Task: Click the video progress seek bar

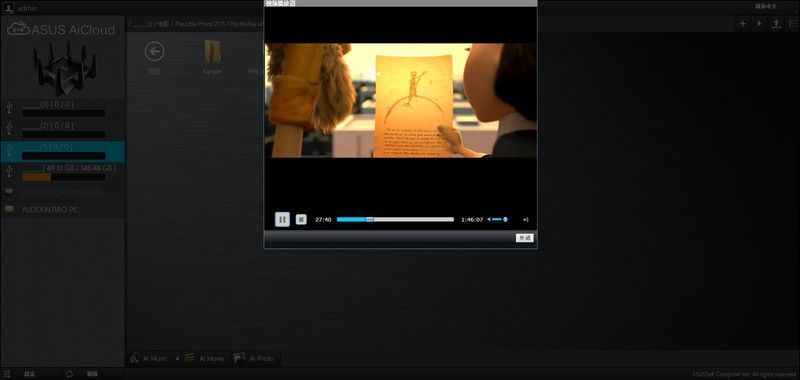Action: [395, 219]
